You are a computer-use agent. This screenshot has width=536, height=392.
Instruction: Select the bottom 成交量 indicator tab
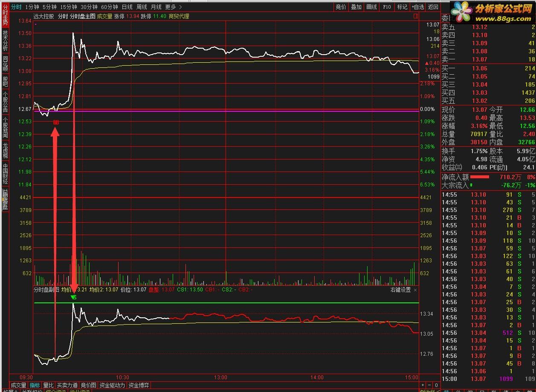(18, 385)
